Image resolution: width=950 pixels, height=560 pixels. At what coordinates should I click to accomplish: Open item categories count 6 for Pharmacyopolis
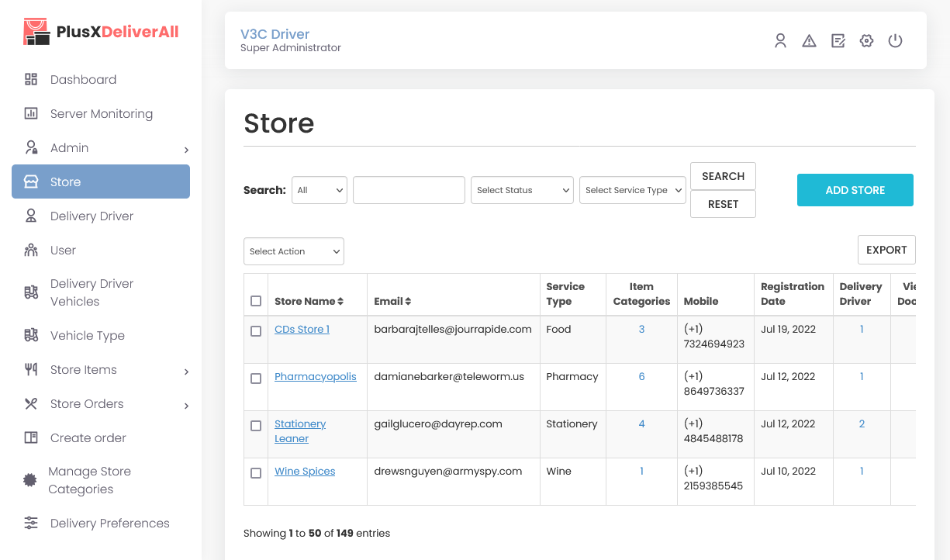[x=641, y=377]
